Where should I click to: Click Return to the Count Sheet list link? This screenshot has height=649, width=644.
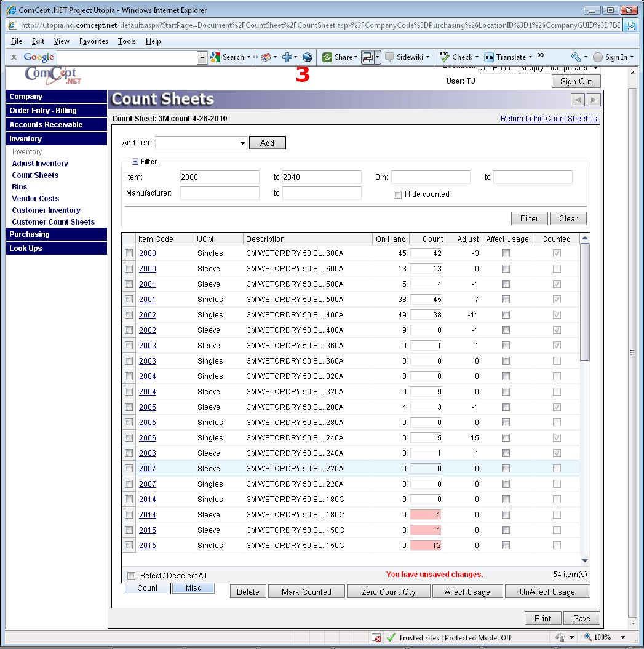coord(549,119)
